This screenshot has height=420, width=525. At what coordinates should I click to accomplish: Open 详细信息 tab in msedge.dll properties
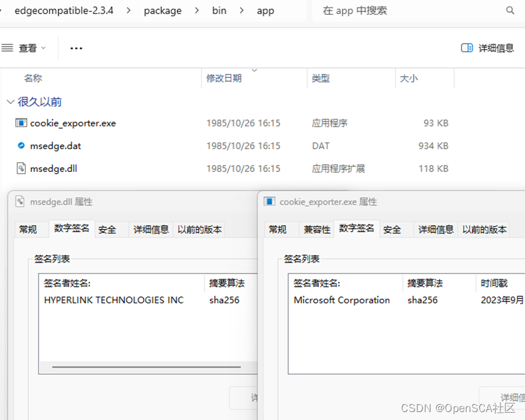(x=151, y=230)
